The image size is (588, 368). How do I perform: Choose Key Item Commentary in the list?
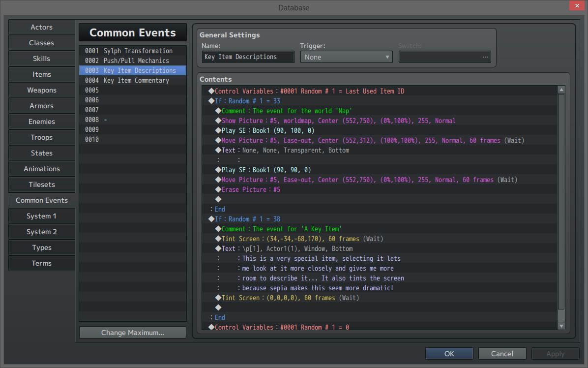pos(133,81)
